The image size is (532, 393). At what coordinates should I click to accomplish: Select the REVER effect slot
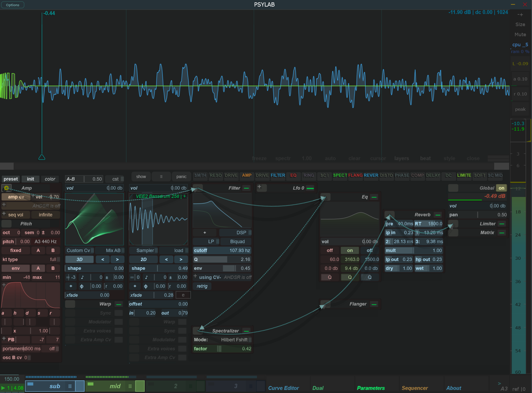371,175
